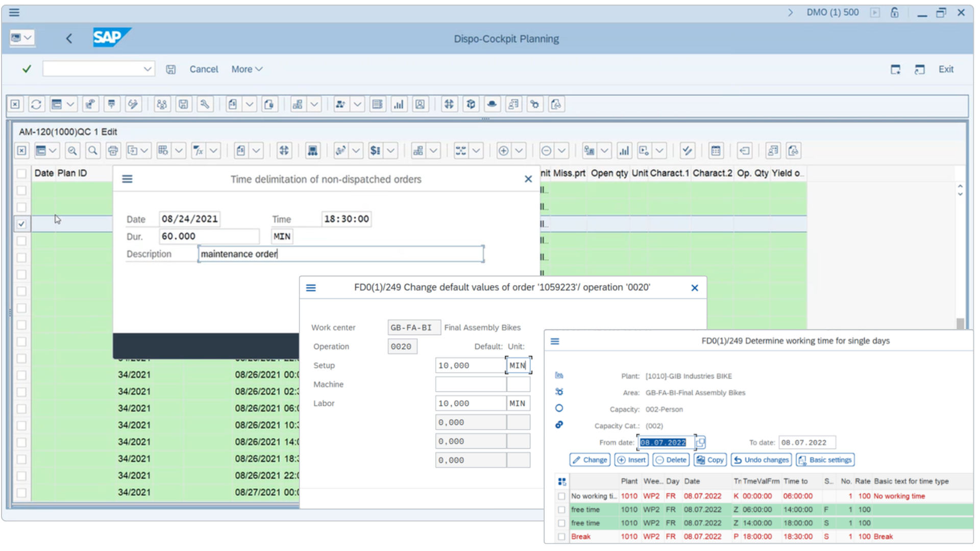Viewport: 980px width, 551px height.
Task: Uncheck the selected AM-120 row checkbox
Action: click(x=21, y=223)
